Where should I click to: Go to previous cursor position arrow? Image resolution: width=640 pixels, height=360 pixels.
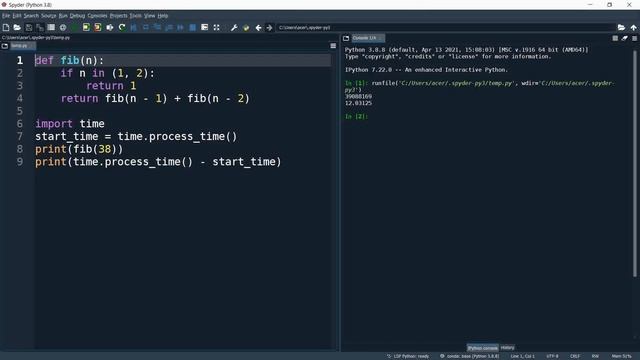pyautogui.click(x=258, y=27)
